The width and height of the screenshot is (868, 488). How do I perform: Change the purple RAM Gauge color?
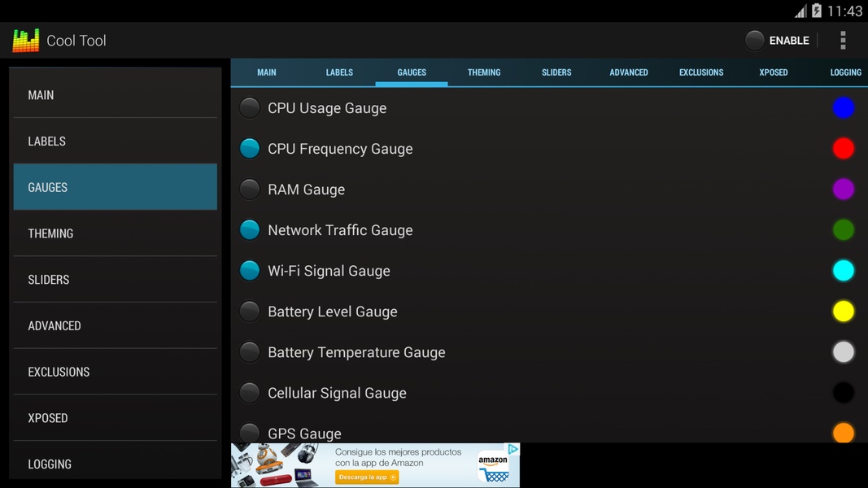click(x=843, y=190)
